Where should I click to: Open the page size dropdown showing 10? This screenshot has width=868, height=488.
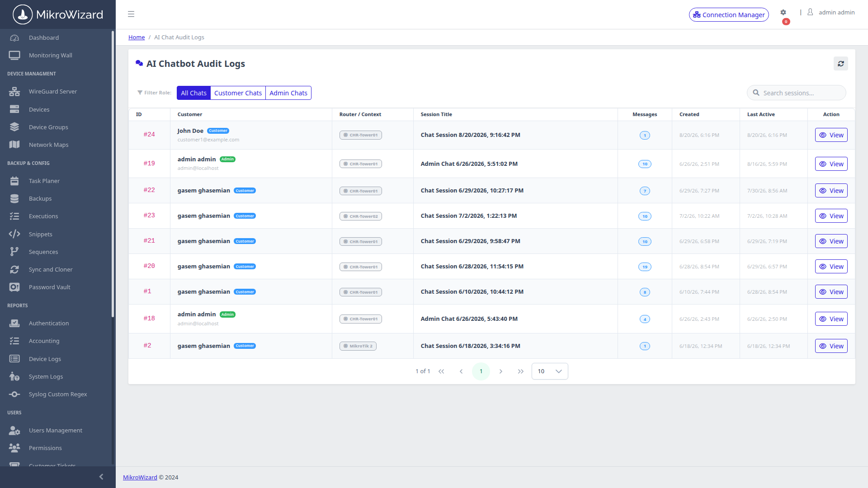point(550,371)
